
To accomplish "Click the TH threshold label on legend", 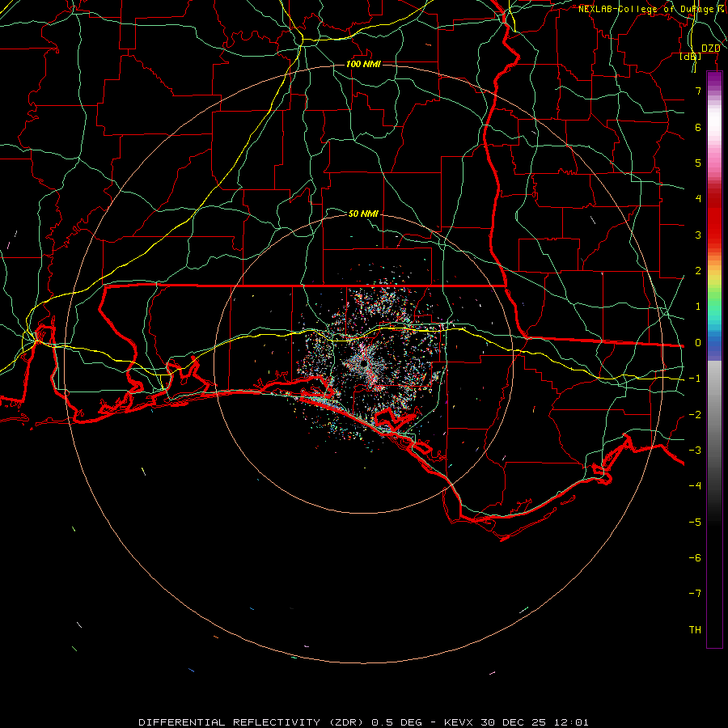I will click(695, 630).
